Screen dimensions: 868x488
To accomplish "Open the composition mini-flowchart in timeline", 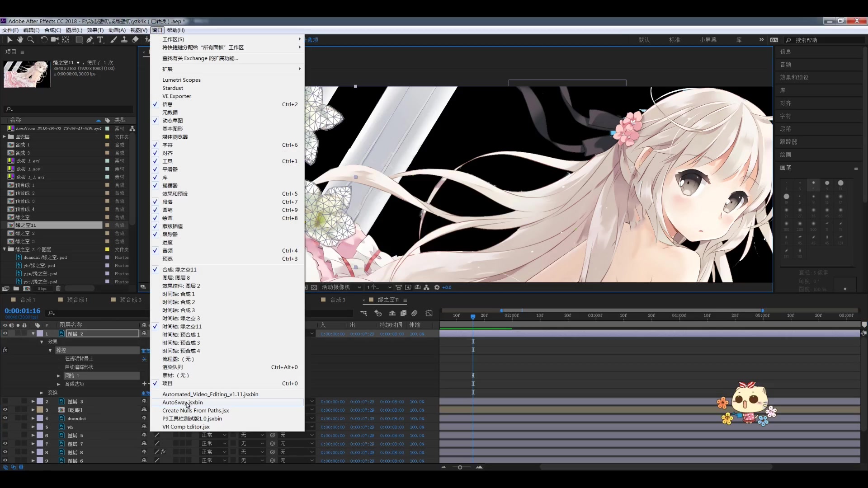I will point(363,313).
